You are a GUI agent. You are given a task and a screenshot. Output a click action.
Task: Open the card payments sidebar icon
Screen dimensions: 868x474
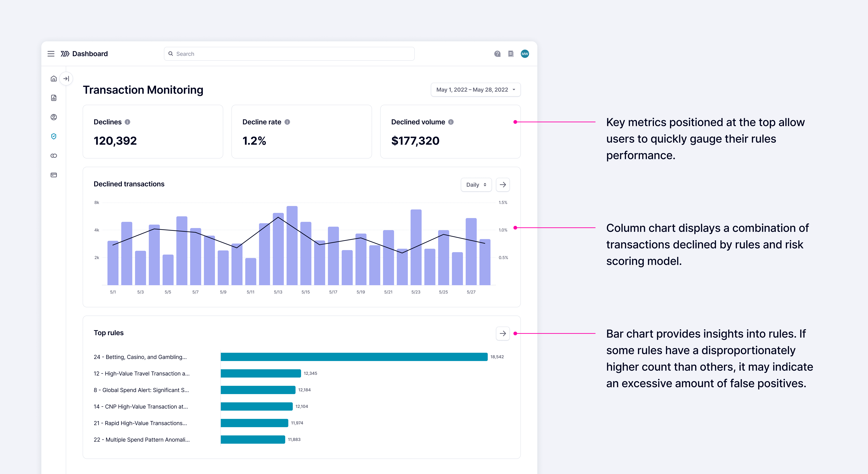(x=54, y=175)
